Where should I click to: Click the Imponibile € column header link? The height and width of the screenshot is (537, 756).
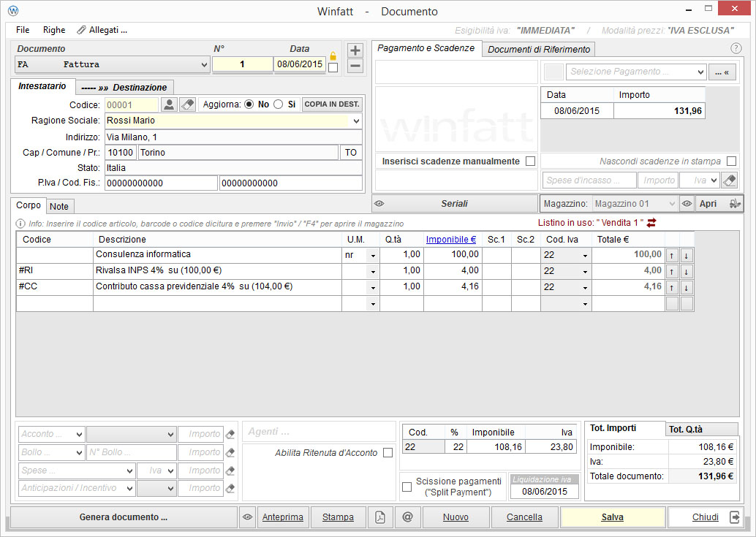click(x=451, y=240)
